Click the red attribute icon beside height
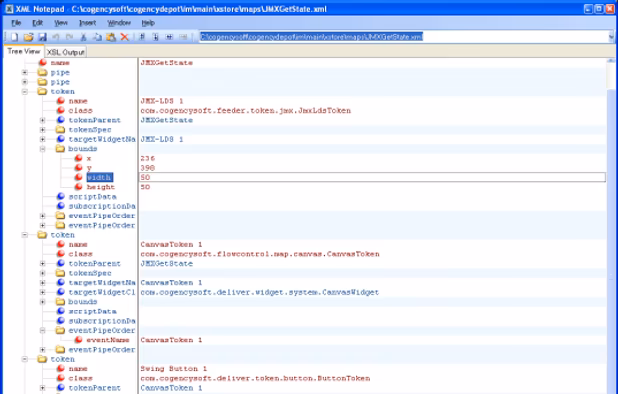618x394 pixels. click(x=79, y=187)
